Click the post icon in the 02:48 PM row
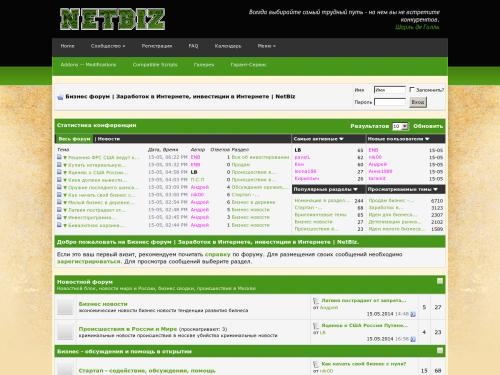Screen dimensions: 500x375 pyautogui.click(x=59, y=210)
